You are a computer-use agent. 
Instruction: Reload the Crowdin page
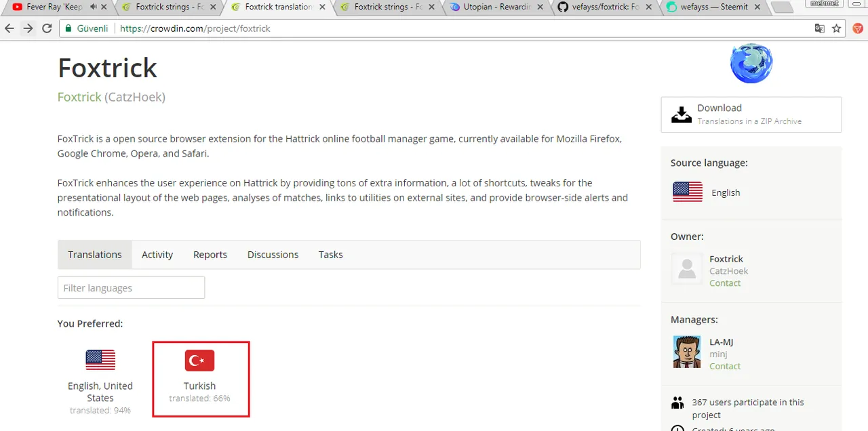[47, 28]
